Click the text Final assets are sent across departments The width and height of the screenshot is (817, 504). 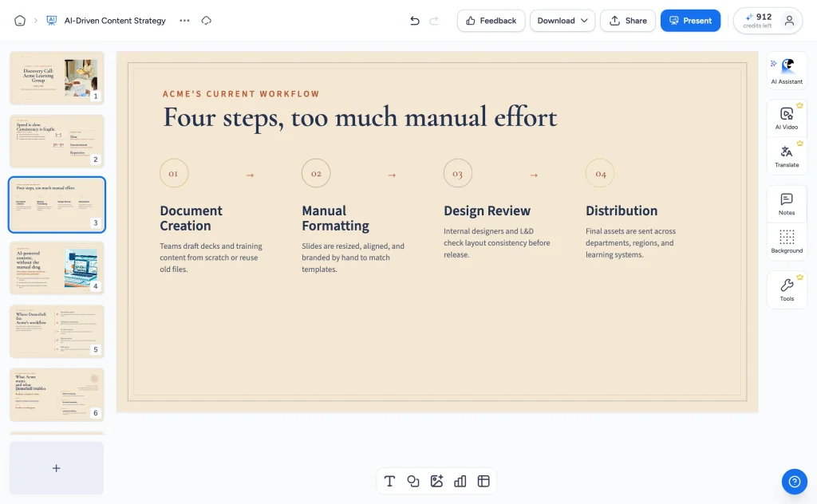[630, 242]
